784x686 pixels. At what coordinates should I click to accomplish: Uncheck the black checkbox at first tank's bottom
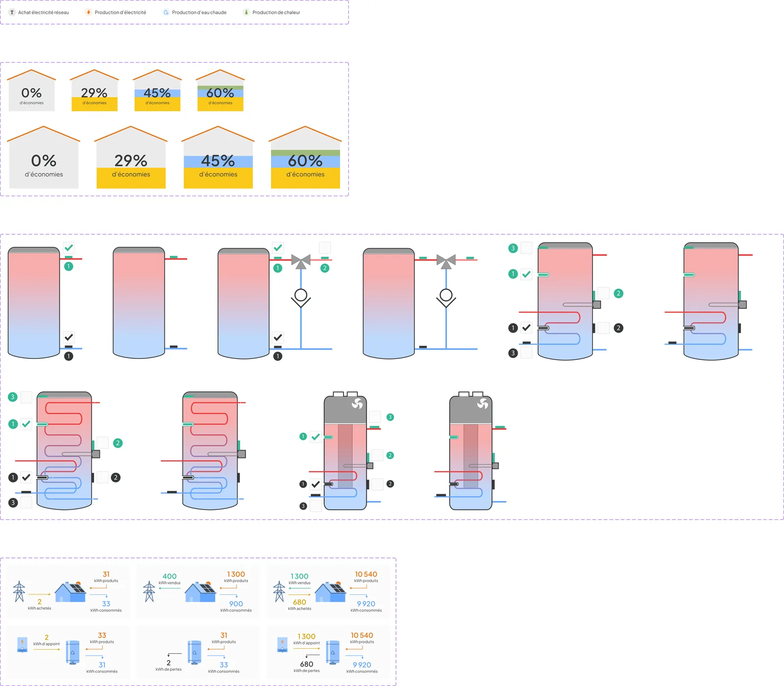tap(69, 337)
